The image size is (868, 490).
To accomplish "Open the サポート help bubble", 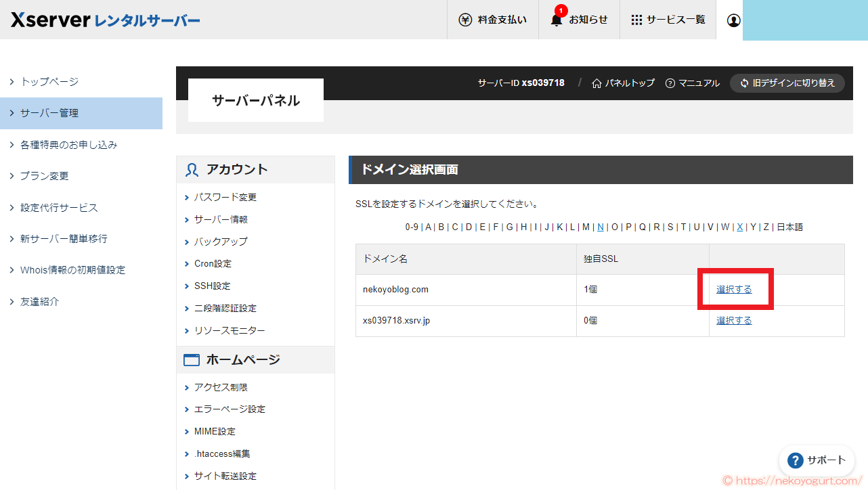I will [x=816, y=460].
